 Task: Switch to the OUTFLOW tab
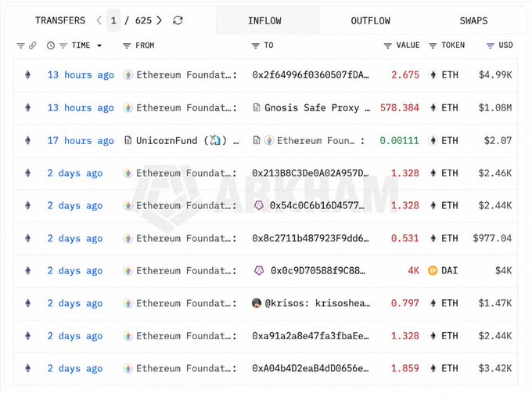pos(371,20)
